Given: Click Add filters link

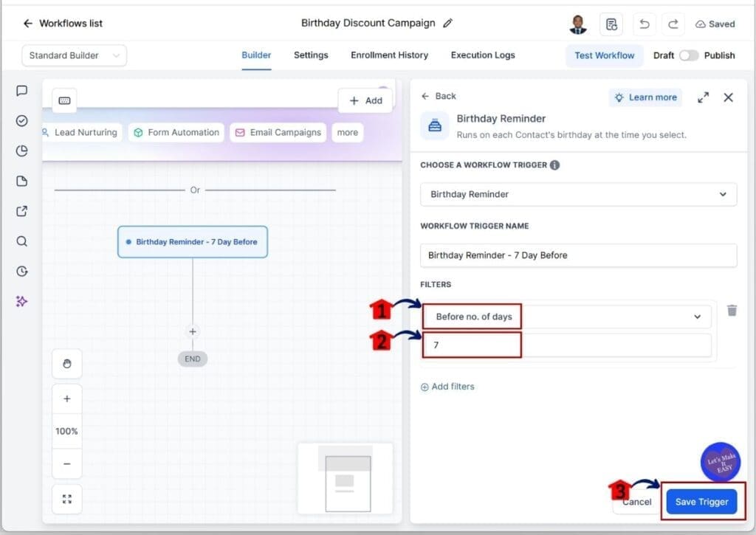Looking at the screenshot, I should tap(447, 387).
